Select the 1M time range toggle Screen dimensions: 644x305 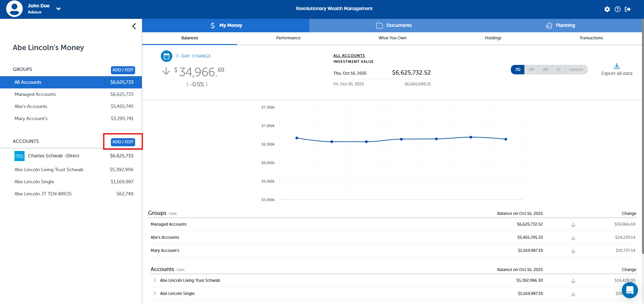pyautogui.click(x=531, y=70)
